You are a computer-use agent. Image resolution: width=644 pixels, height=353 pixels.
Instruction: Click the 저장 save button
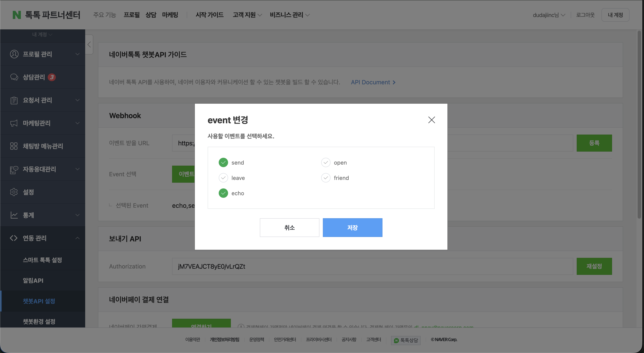352,228
